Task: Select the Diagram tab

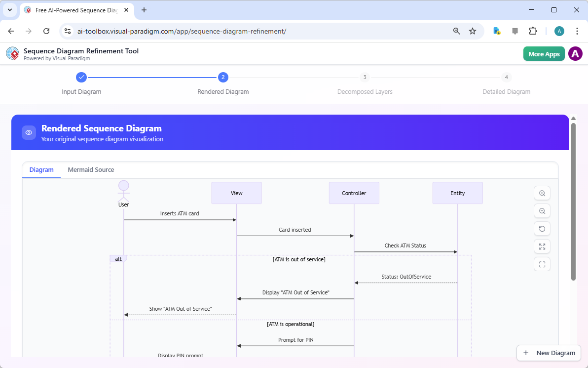Action: click(x=41, y=169)
